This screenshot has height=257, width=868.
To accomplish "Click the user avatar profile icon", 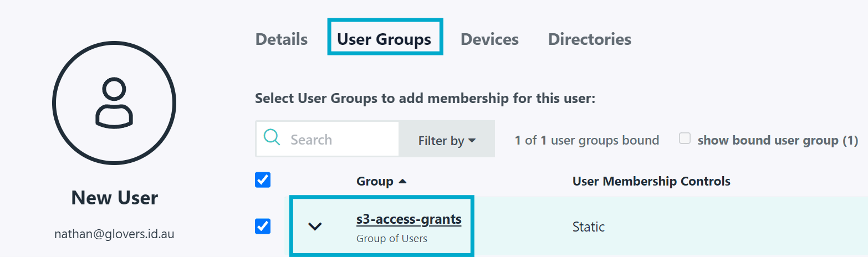I will tap(114, 103).
